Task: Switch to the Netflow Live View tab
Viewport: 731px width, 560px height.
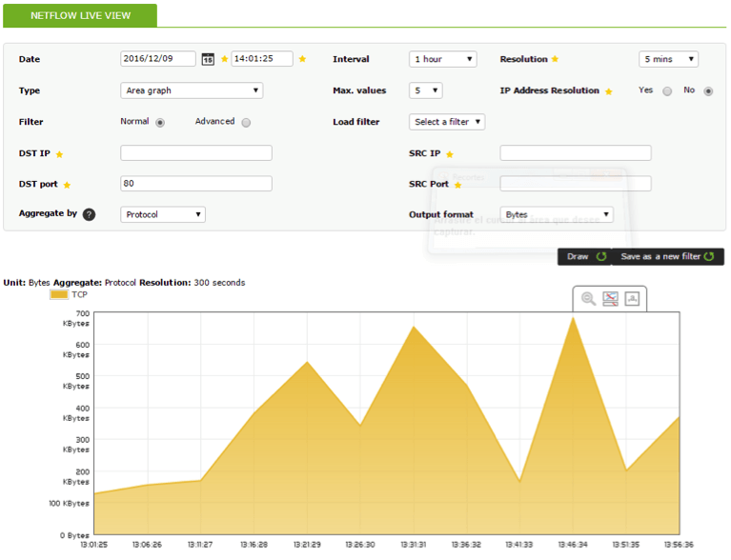Action: pyautogui.click(x=80, y=15)
